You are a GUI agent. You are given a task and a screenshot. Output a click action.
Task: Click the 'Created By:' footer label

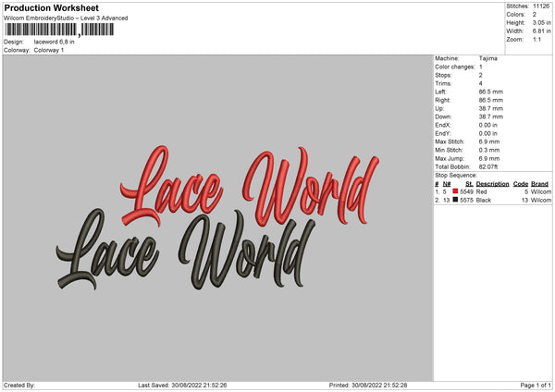click(x=19, y=386)
